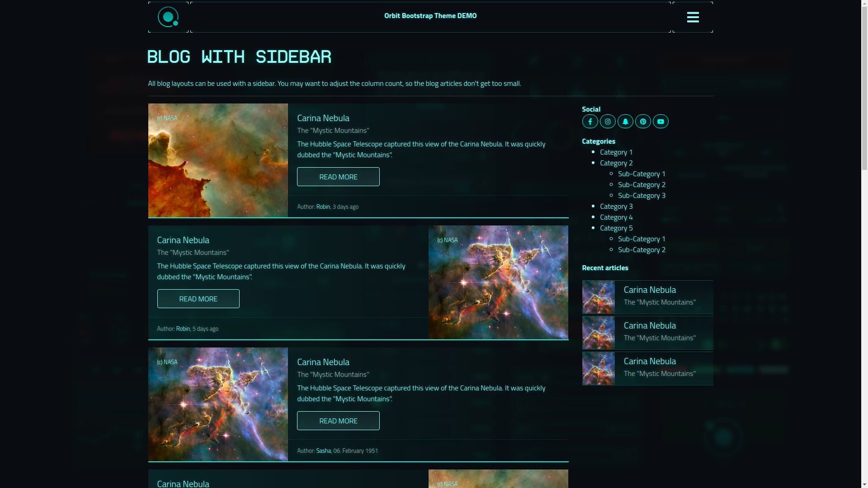Click third article title Carina Nebula
Viewport: 868px width, 488px height.
coord(323,362)
